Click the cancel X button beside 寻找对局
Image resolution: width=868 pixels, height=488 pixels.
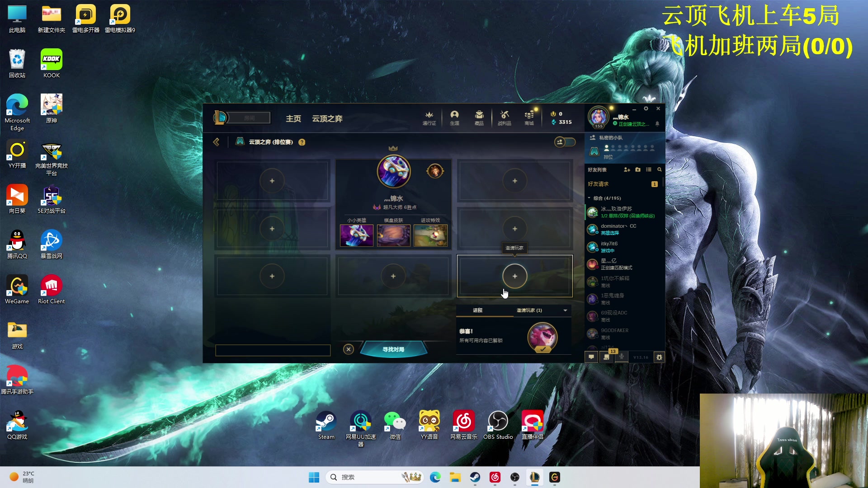coord(348,349)
